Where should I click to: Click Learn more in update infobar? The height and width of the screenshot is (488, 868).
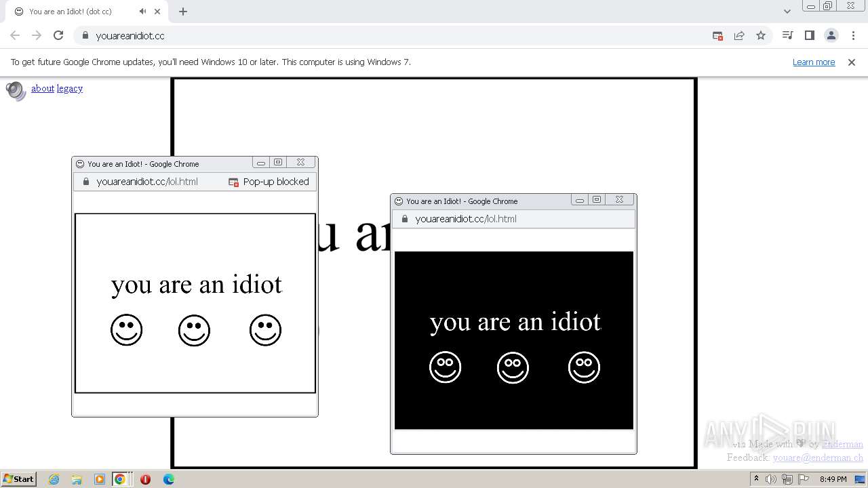coord(814,62)
